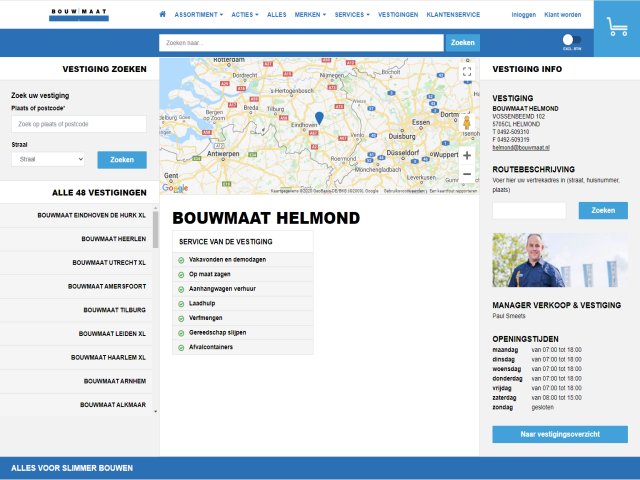Viewport: 640px width, 480px height.
Task: Click the branch list scrollbar
Action: click(155, 228)
